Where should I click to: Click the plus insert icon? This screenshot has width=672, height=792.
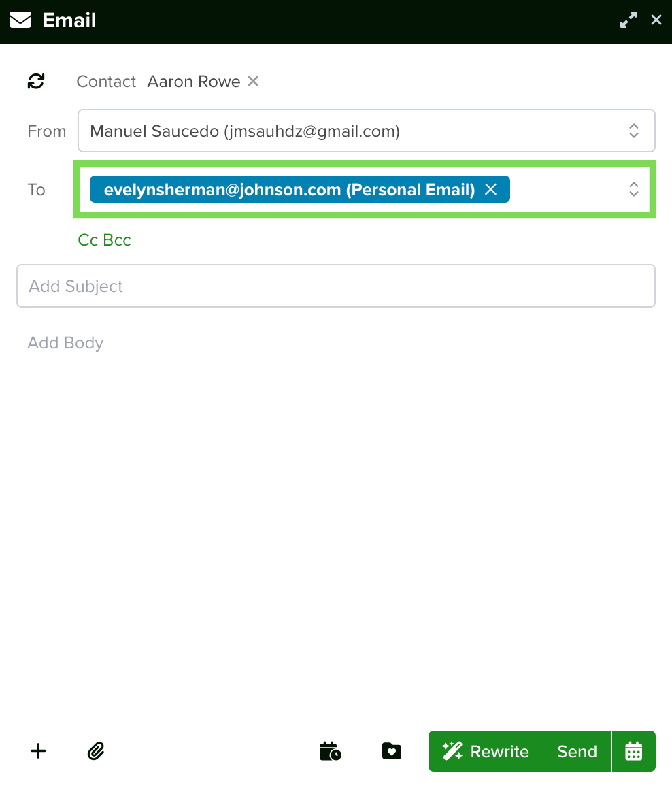38,751
